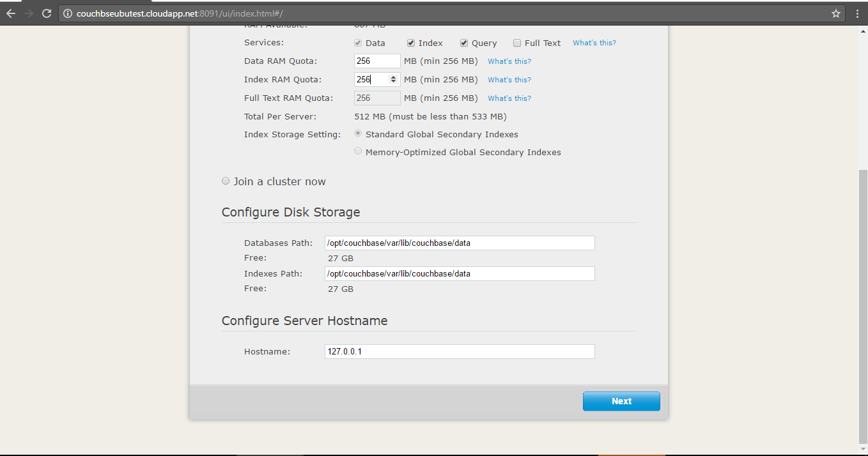Screen dimensions: 868x456
Task: Open What's this? next to Data RAM Quota
Action: (509, 61)
